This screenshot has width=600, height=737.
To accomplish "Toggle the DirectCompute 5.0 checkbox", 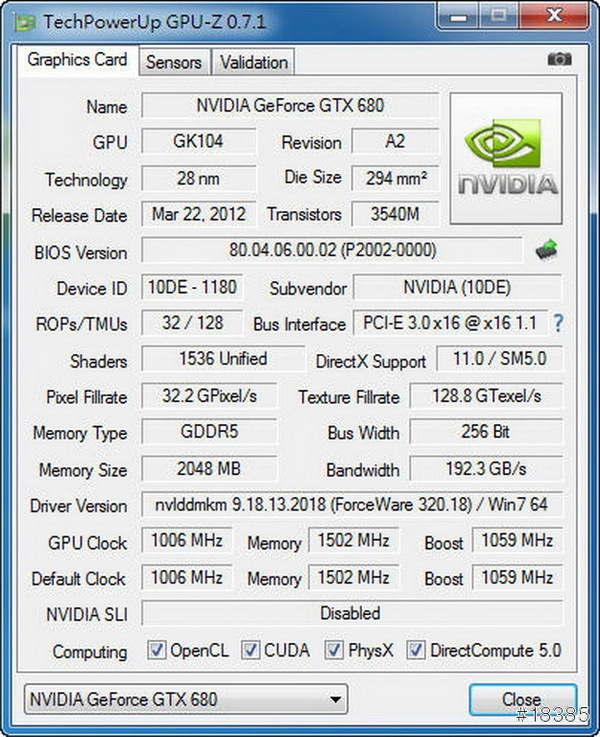I will (x=416, y=651).
